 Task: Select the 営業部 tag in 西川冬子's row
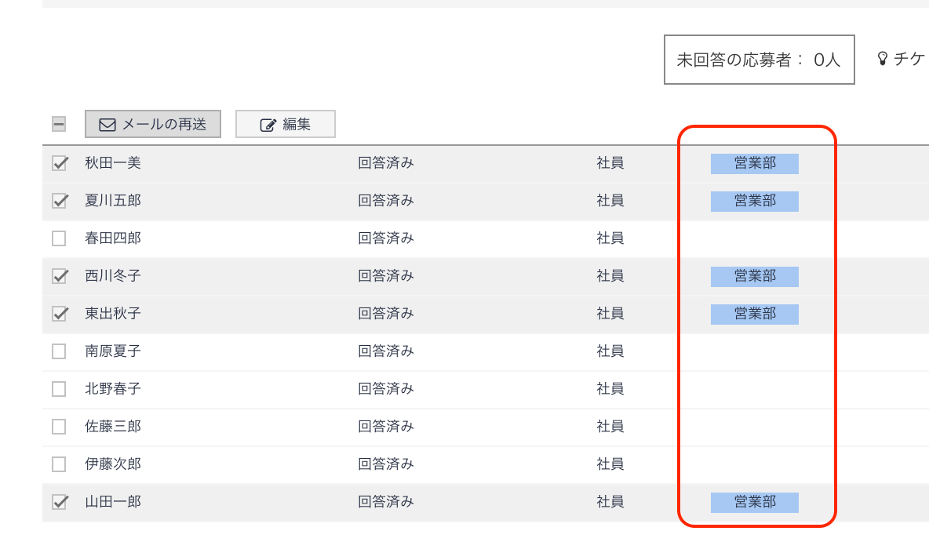click(754, 276)
